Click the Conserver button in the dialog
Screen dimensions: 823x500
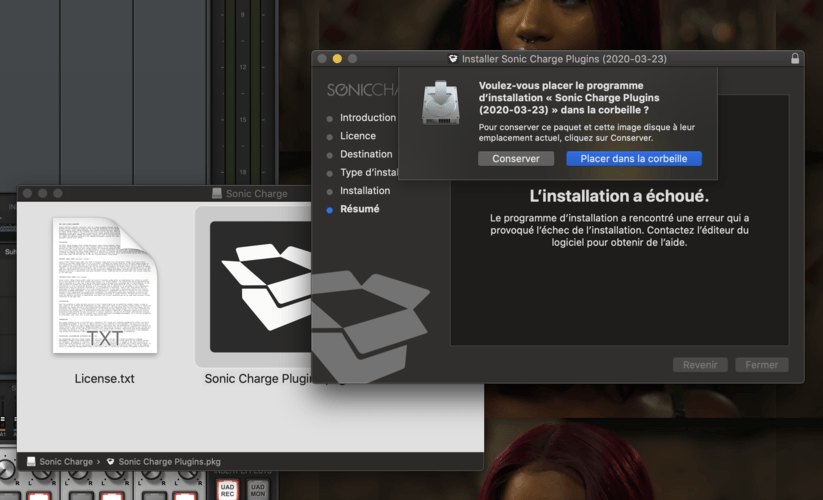515,158
